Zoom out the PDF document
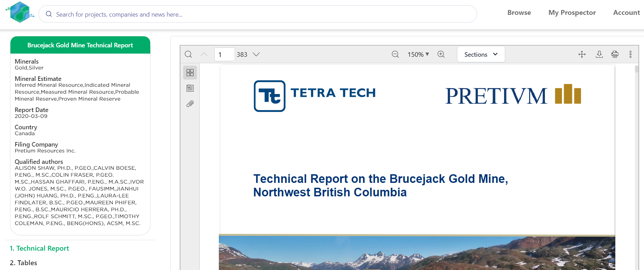 [395, 54]
